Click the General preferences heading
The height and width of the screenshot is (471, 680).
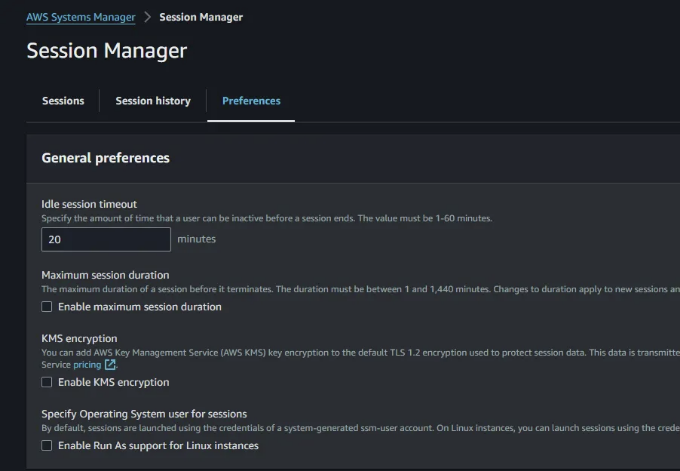pos(105,158)
